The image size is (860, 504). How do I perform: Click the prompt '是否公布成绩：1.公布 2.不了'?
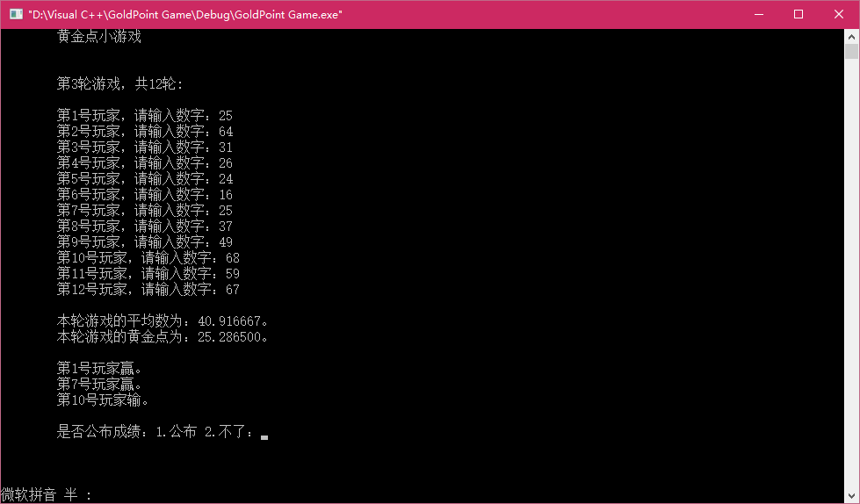tap(155, 432)
